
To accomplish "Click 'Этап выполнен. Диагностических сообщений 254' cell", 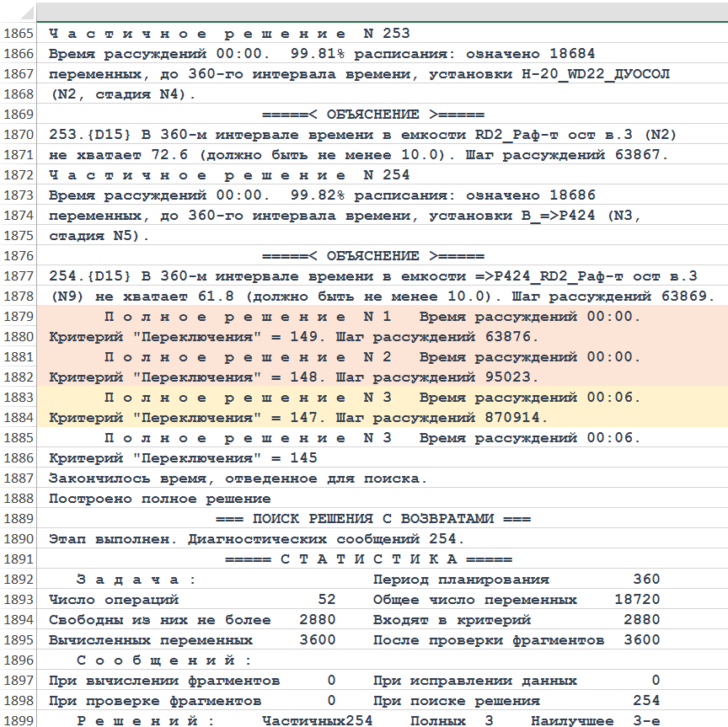I will [256, 539].
